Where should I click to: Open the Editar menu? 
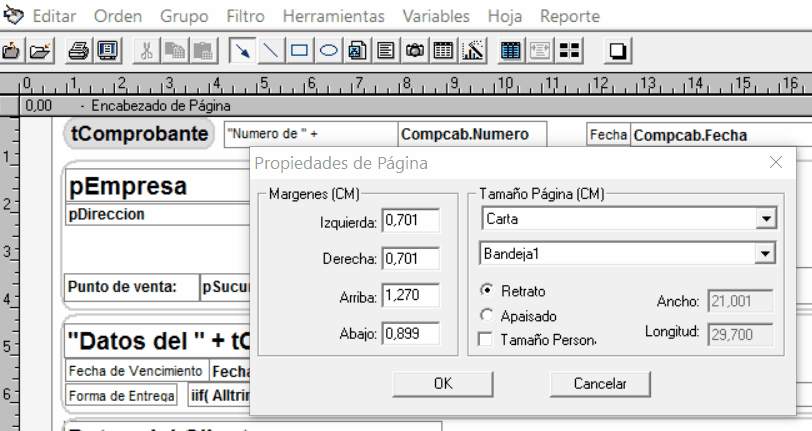coord(54,16)
